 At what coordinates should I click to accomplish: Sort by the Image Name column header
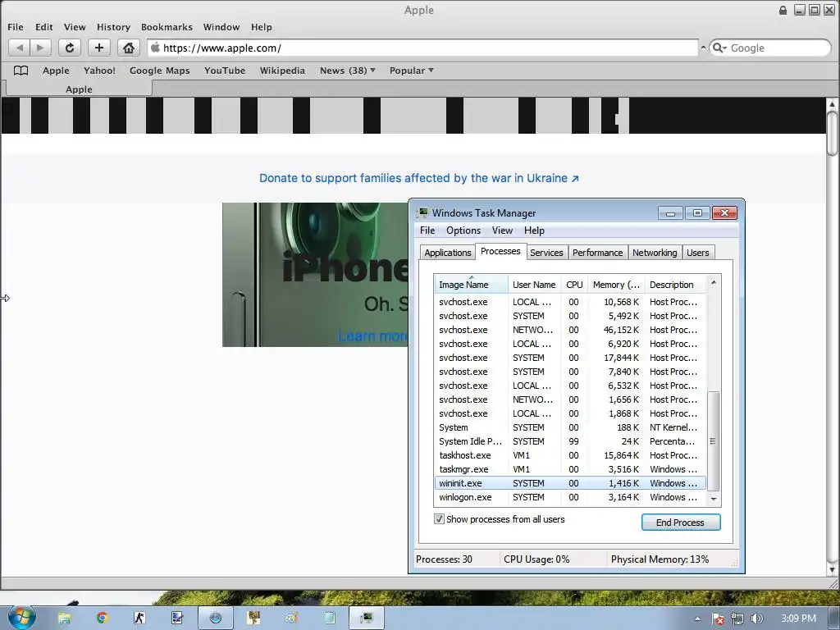(471, 285)
